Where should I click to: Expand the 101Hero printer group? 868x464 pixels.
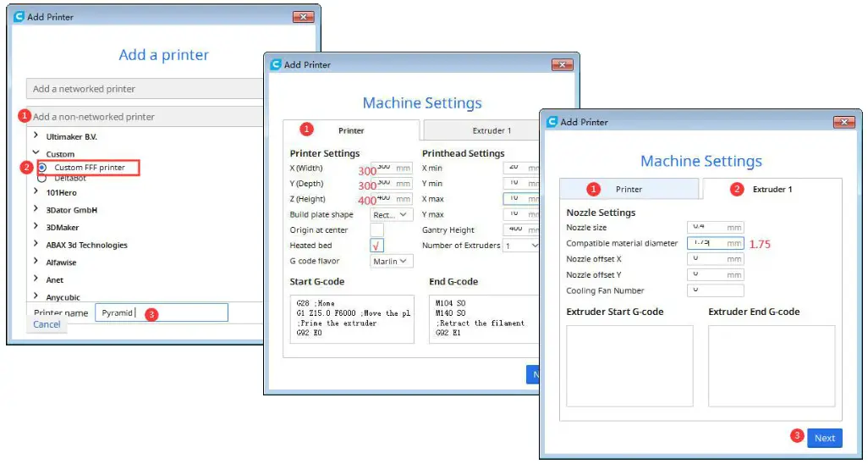click(36, 192)
